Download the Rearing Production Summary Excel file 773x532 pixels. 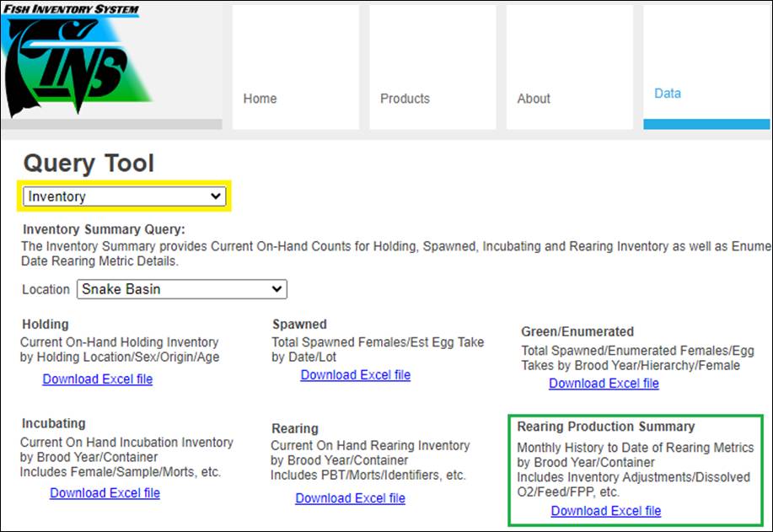pyautogui.click(x=606, y=511)
